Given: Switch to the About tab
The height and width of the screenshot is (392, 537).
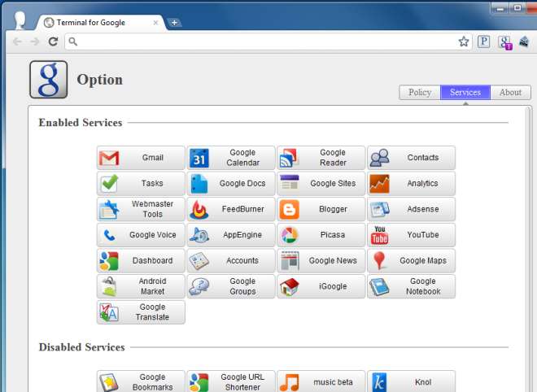Looking at the screenshot, I should pyautogui.click(x=511, y=93).
